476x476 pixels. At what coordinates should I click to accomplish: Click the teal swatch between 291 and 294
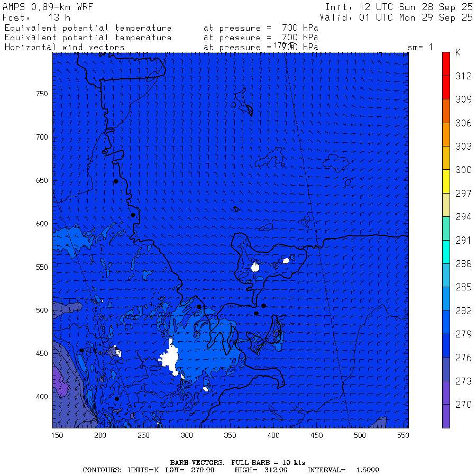pyautogui.click(x=446, y=228)
